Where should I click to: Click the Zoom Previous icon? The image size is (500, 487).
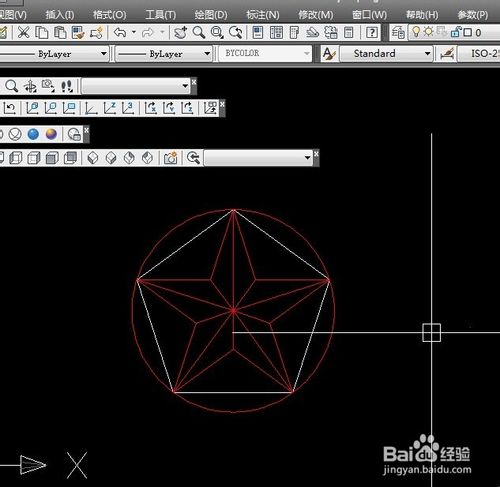pyautogui.click(x=236, y=33)
